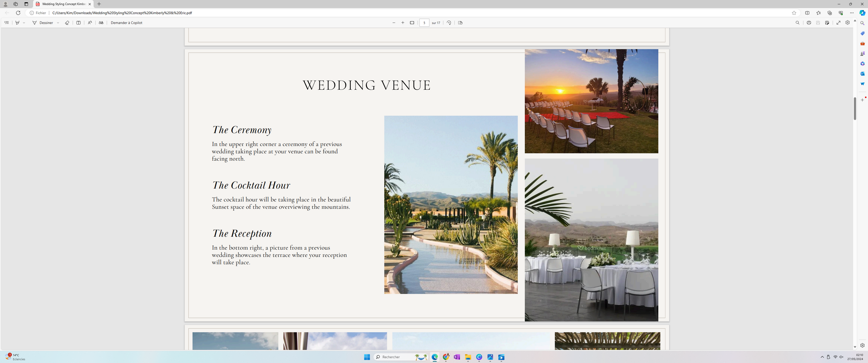Click the translate PDF icon

(101, 23)
